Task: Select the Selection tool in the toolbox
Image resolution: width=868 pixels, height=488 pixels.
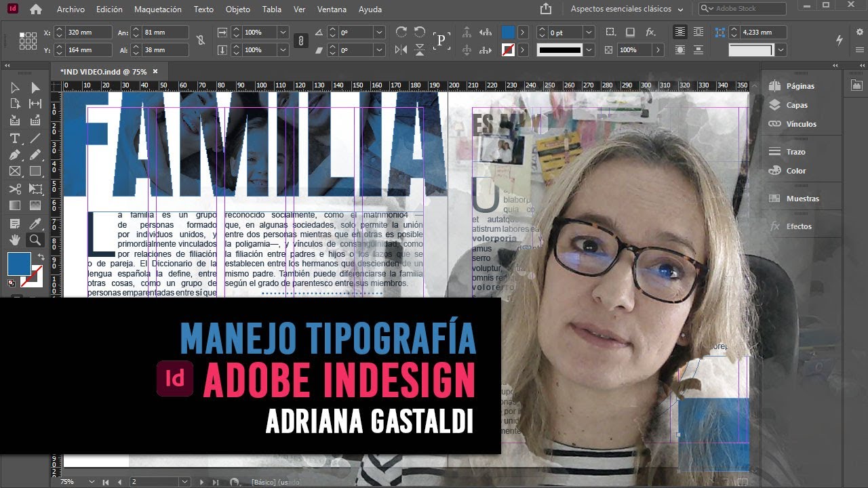Action: [x=15, y=87]
